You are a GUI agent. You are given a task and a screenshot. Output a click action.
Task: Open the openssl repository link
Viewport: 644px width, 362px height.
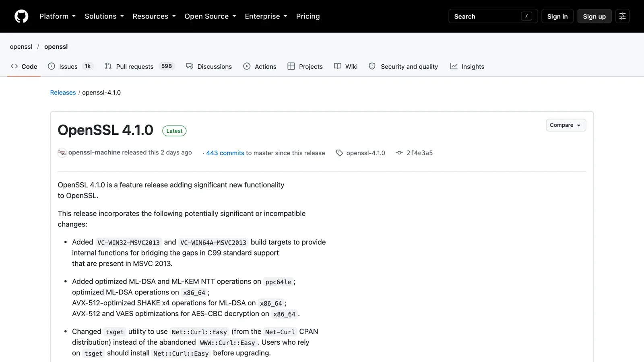(56, 47)
